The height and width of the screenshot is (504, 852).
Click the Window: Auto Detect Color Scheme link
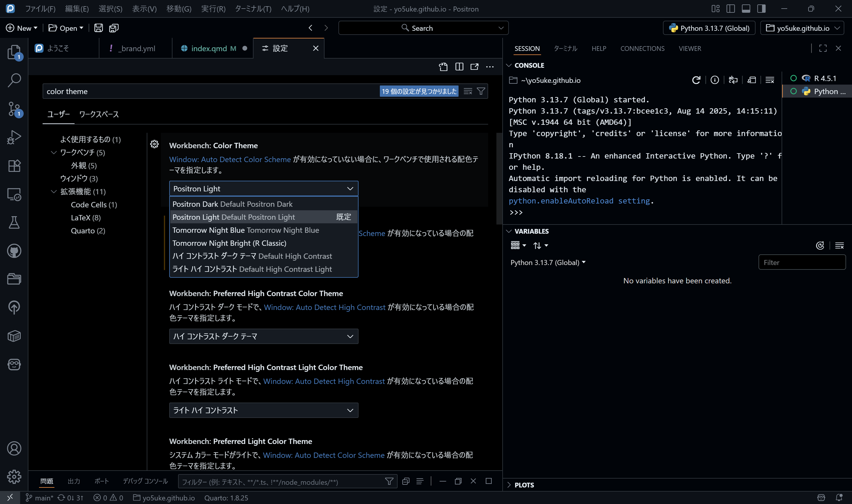point(230,159)
